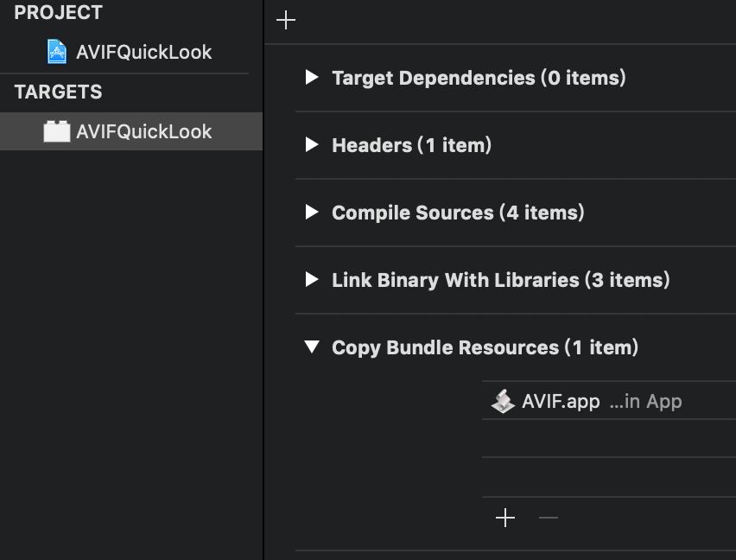Viewport: 736px width, 560px height.
Task: Select the blue AVIFQuickLook project icon
Action: point(56,52)
